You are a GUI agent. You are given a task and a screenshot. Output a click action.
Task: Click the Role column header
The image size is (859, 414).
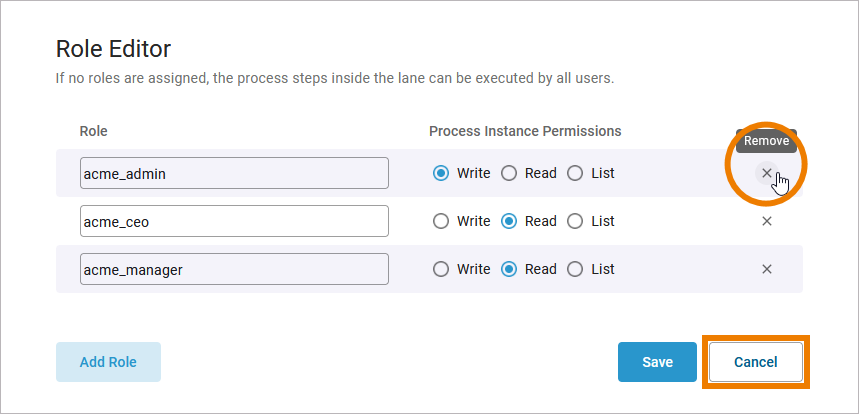[x=94, y=131]
